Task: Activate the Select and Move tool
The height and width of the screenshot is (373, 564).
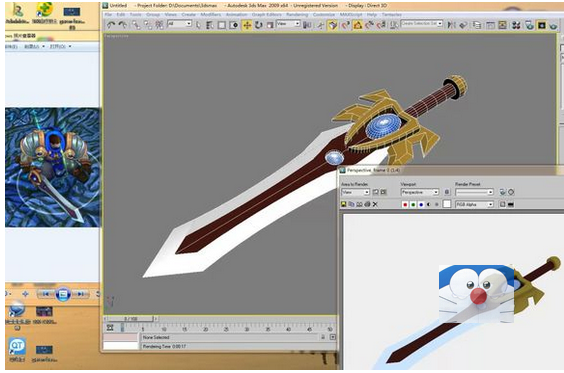Action: pos(247,25)
